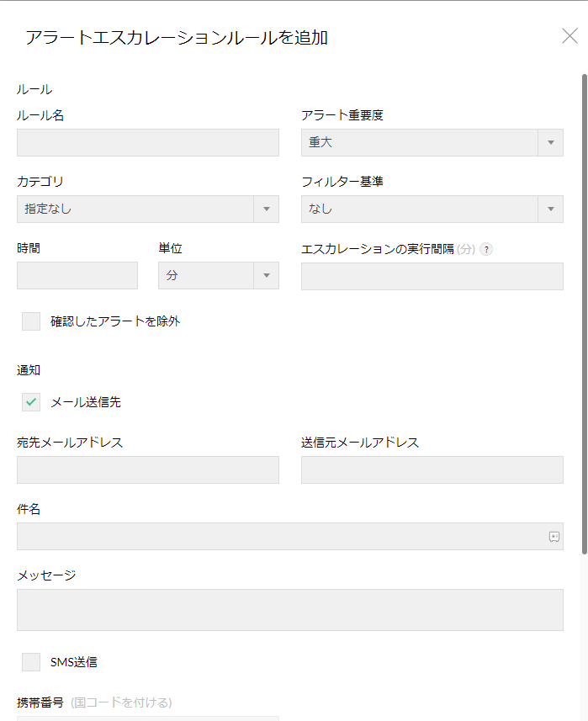Expand カテゴリ dropdown showing 指定なし
Viewport: 588px width, 721px height.
(x=266, y=209)
